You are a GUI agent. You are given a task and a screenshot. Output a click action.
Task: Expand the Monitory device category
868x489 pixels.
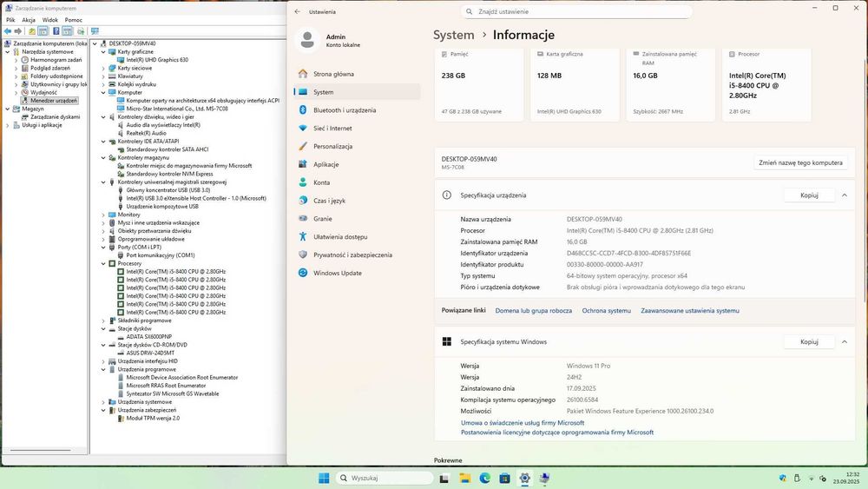104,215
